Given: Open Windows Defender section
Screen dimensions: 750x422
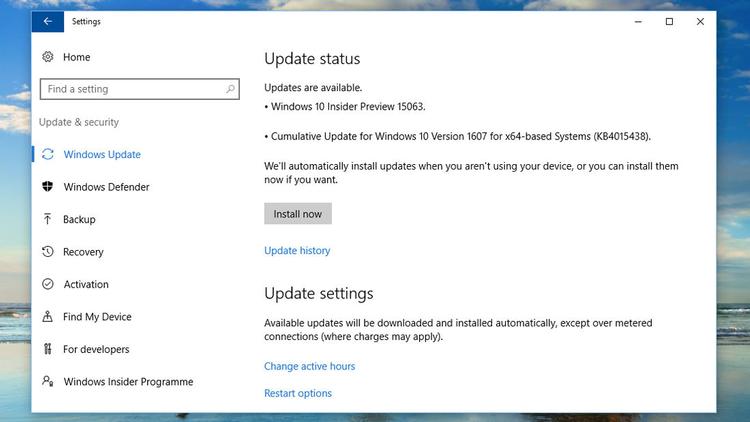Looking at the screenshot, I should tap(106, 187).
